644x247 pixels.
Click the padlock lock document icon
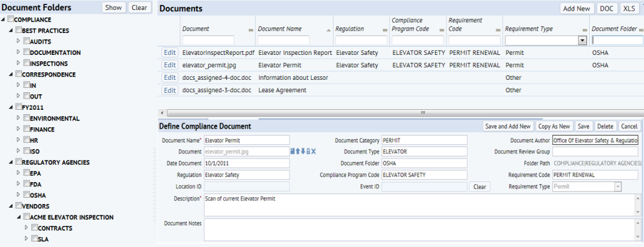(x=308, y=152)
